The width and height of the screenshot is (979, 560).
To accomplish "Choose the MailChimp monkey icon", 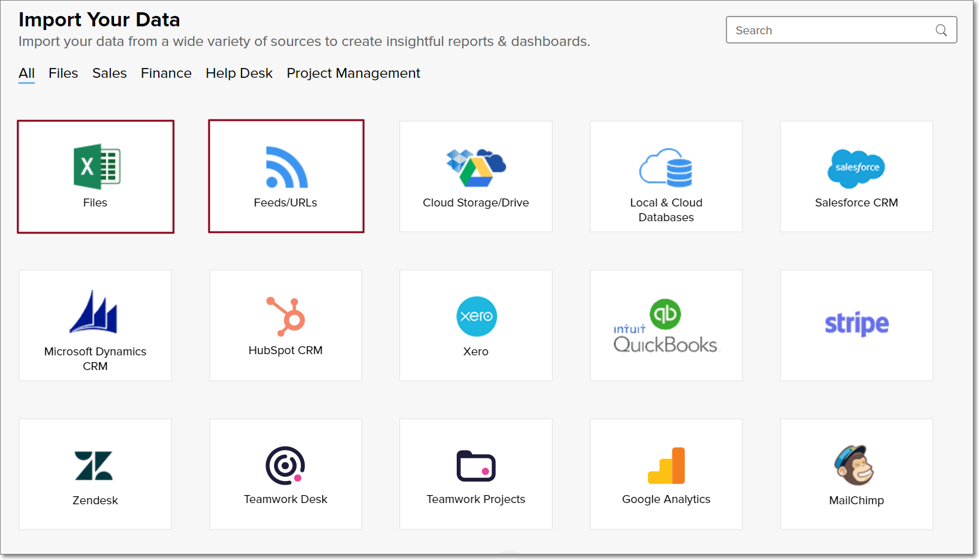I will [855, 465].
